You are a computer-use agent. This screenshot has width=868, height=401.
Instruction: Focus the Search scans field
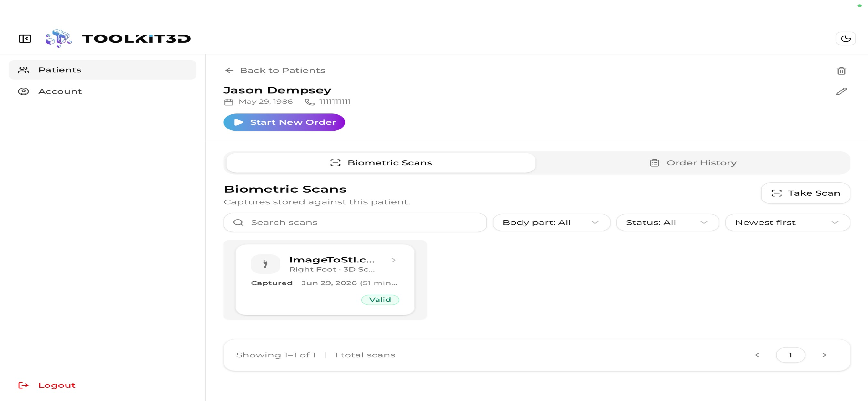[x=355, y=222]
